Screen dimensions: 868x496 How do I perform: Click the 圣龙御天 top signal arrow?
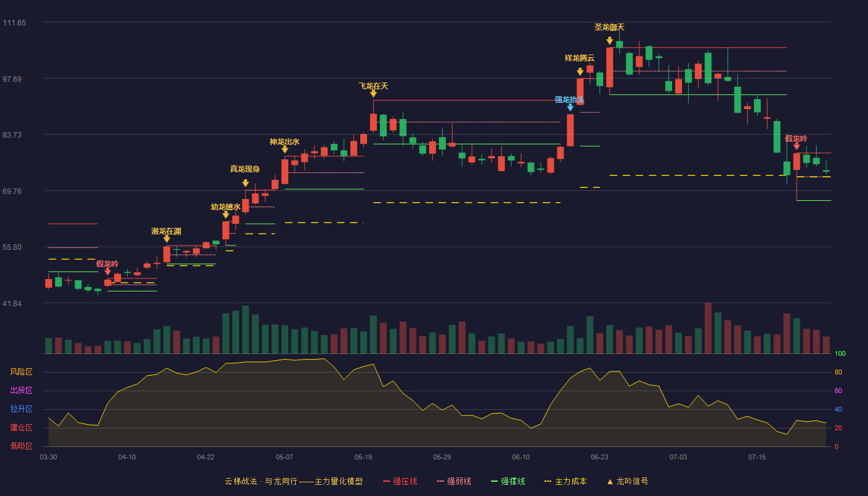(x=609, y=41)
